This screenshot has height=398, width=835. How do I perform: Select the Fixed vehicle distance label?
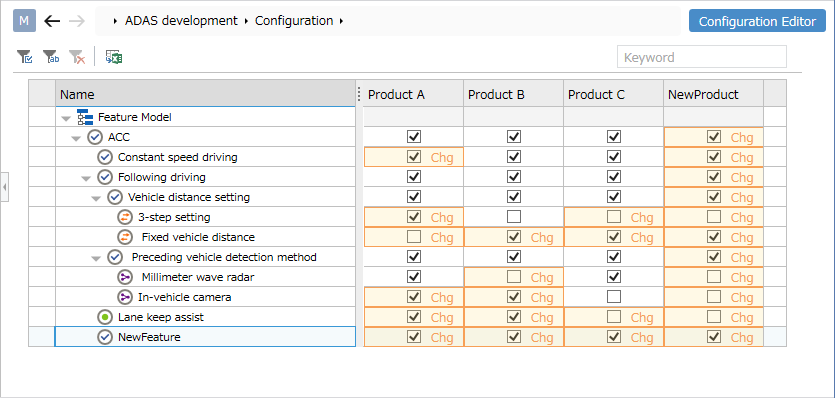(198, 237)
